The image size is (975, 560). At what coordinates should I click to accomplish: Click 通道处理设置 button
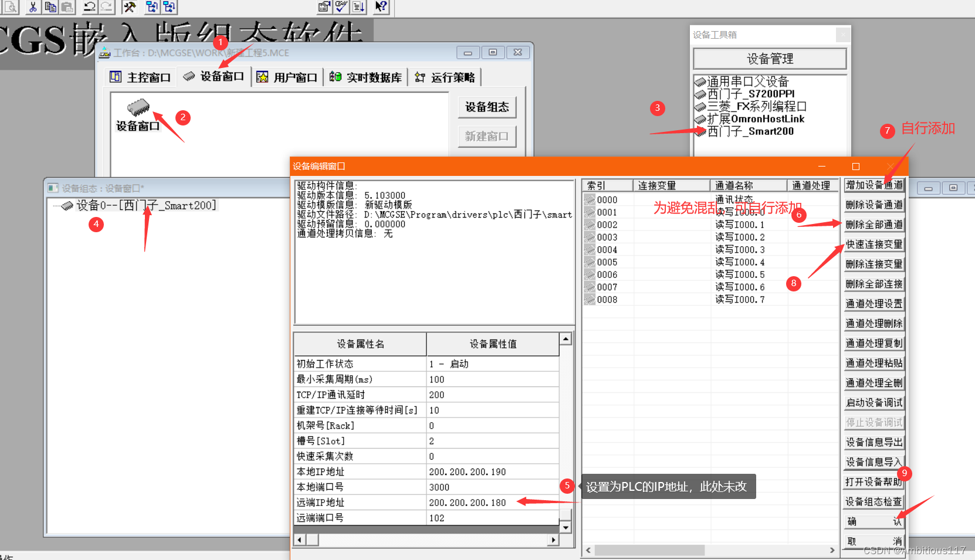tap(874, 304)
